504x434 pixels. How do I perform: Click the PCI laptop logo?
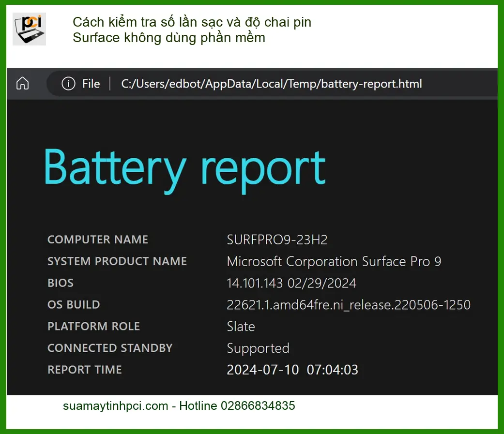(x=29, y=29)
